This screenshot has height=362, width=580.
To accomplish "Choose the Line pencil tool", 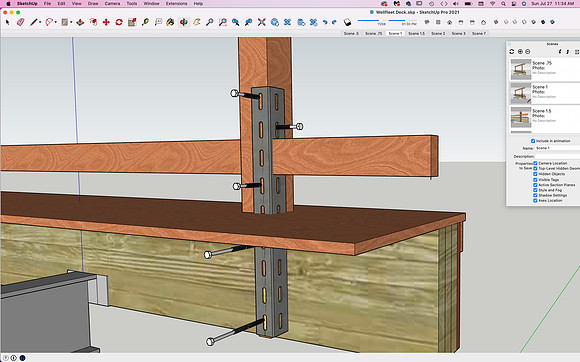I will pyautogui.click(x=33, y=22).
